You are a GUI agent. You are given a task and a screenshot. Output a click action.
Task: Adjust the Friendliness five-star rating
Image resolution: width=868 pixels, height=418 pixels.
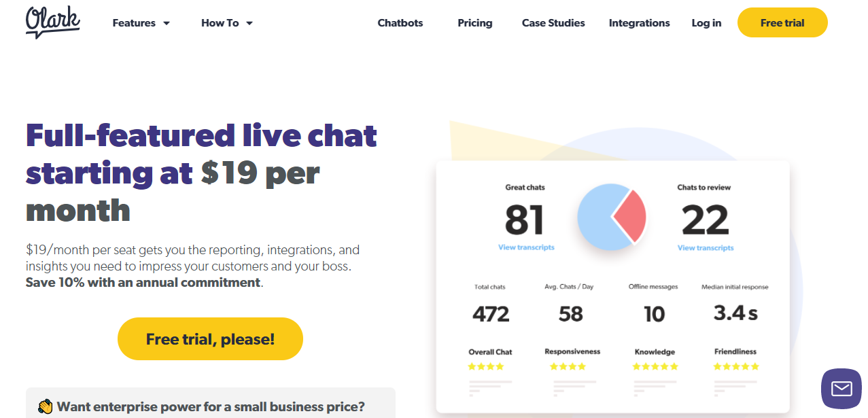coord(736,366)
